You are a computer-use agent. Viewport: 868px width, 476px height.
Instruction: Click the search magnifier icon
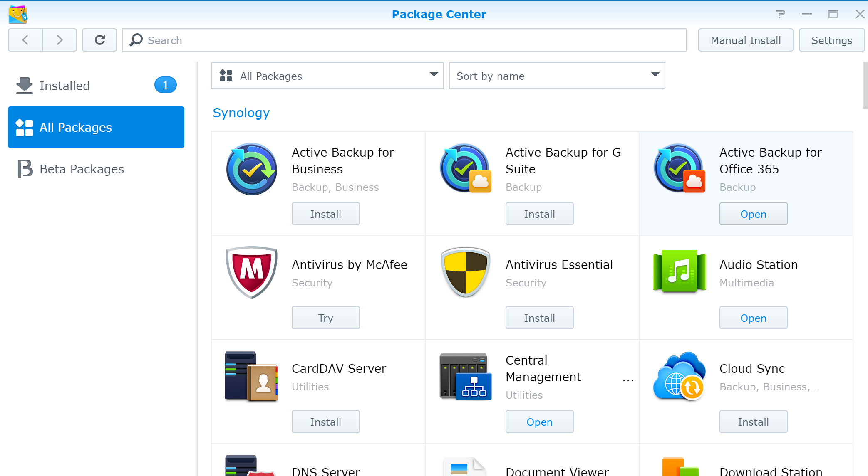[x=135, y=40]
